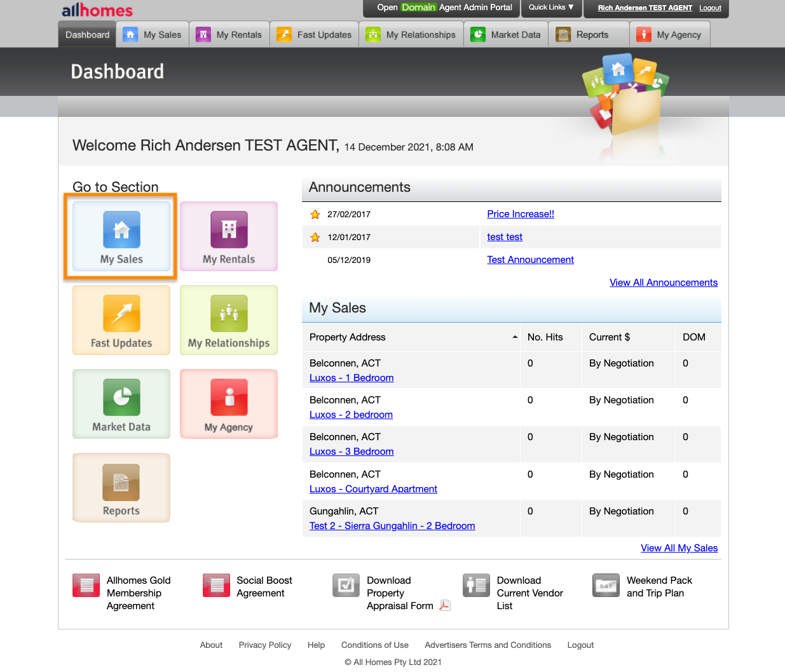Open the Reports section tile
This screenshot has width=785, height=672.
pyautogui.click(x=121, y=488)
